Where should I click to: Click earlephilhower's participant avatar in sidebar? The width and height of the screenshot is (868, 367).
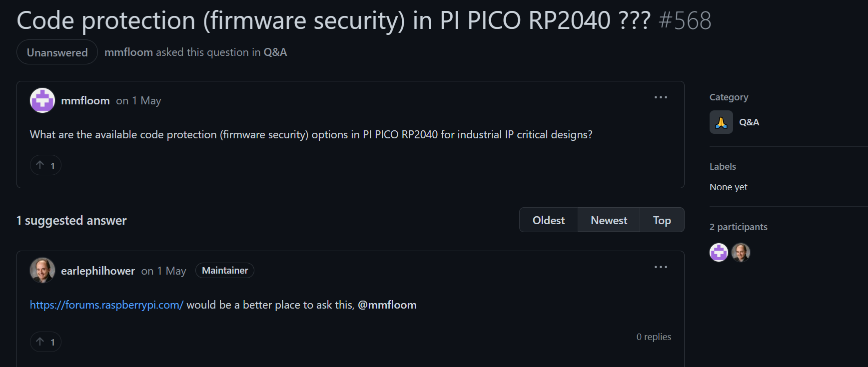pos(741,252)
